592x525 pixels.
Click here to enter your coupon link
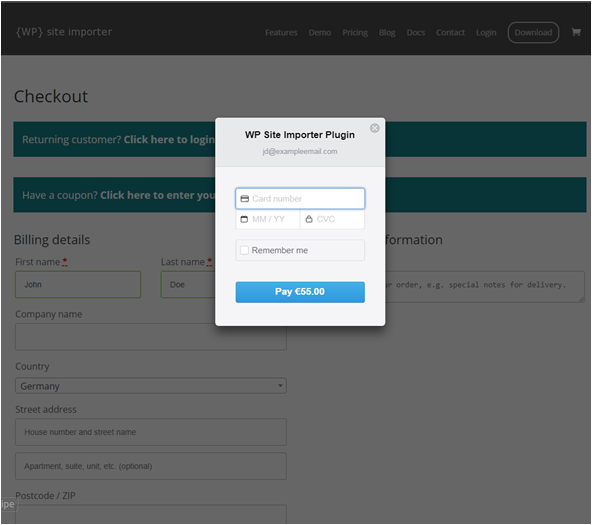point(157,195)
